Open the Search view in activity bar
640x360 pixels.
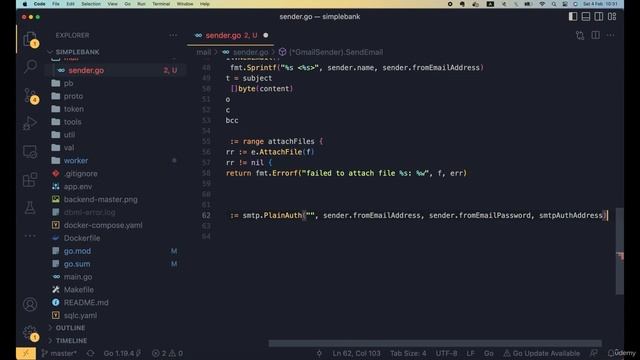tap(30, 66)
